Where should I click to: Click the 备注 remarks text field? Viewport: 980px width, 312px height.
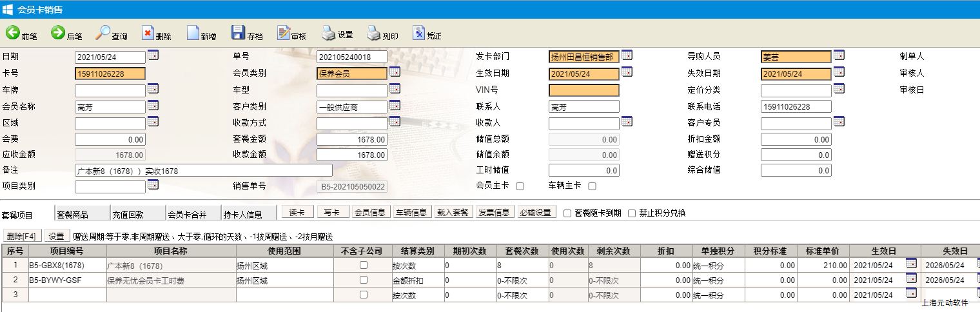204,170
